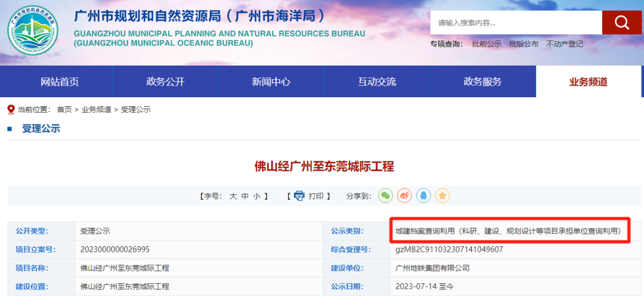The image size is (644, 306).
Task: Share to Qzone via yellow star icon
Action: 442,196
